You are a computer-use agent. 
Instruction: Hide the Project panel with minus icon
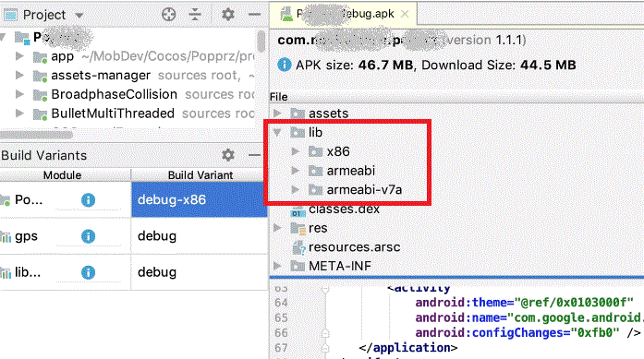coord(255,15)
